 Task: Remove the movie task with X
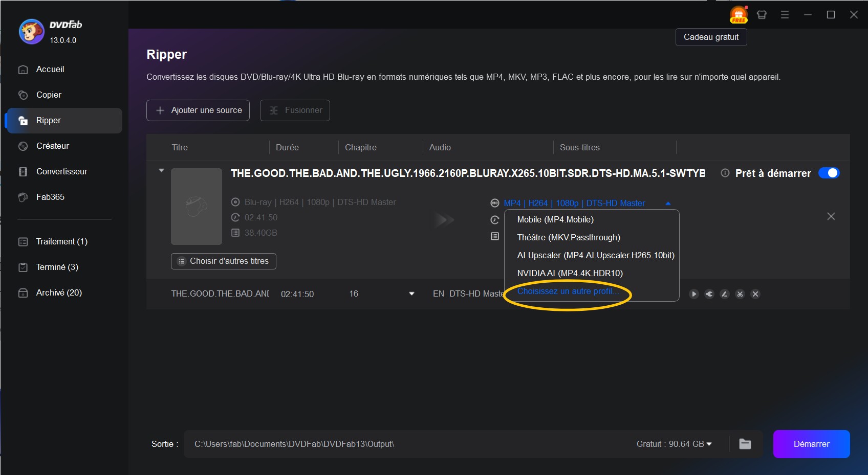(x=831, y=216)
